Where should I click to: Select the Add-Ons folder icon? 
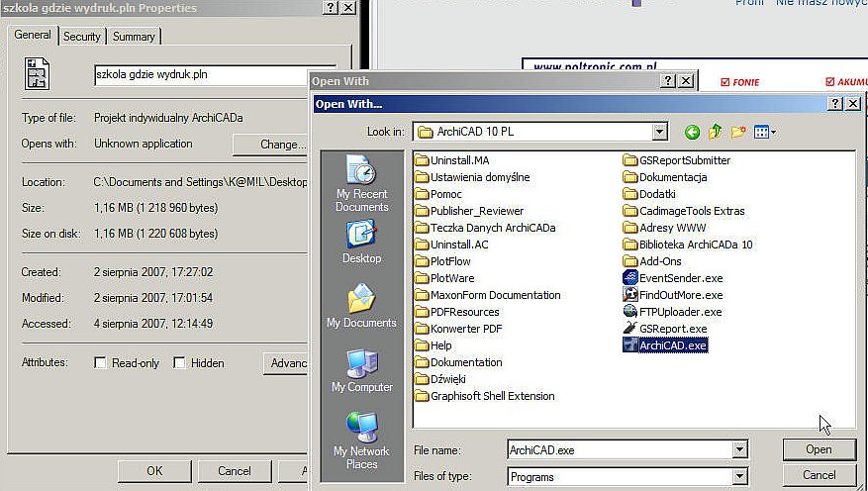[629, 261]
